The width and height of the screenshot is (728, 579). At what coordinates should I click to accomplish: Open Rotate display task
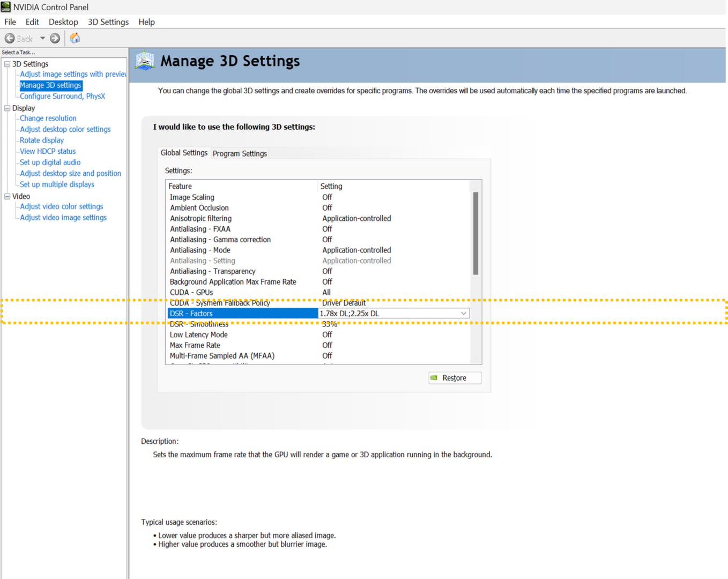tap(42, 140)
